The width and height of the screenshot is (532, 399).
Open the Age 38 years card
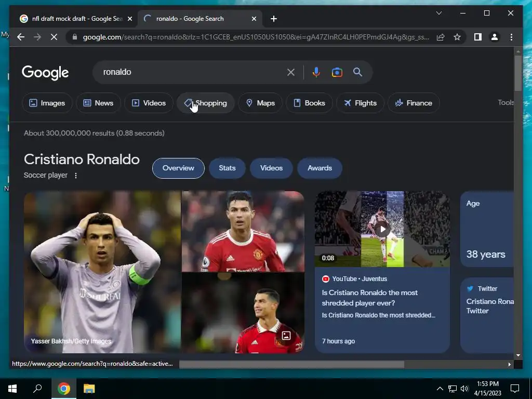click(x=487, y=229)
